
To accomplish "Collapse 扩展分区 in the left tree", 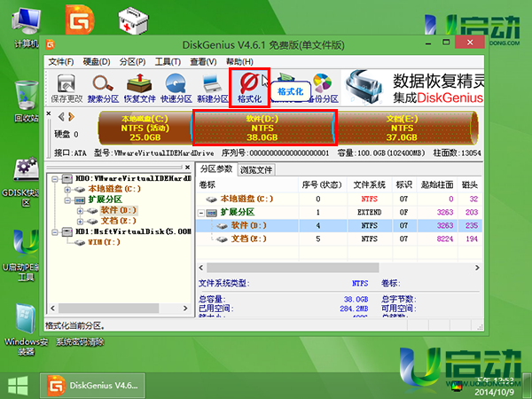I will coord(67,200).
